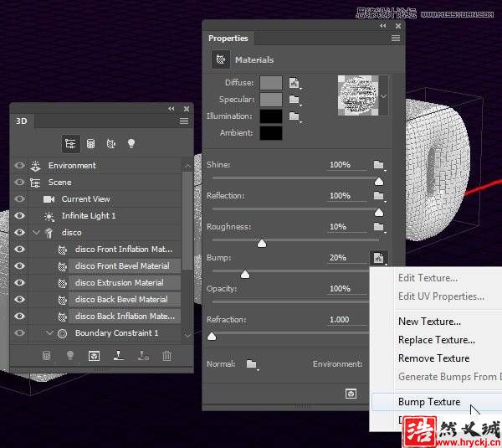Click Illumination texture folder icon
The width and height of the screenshot is (502, 448).
[x=295, y=116]
